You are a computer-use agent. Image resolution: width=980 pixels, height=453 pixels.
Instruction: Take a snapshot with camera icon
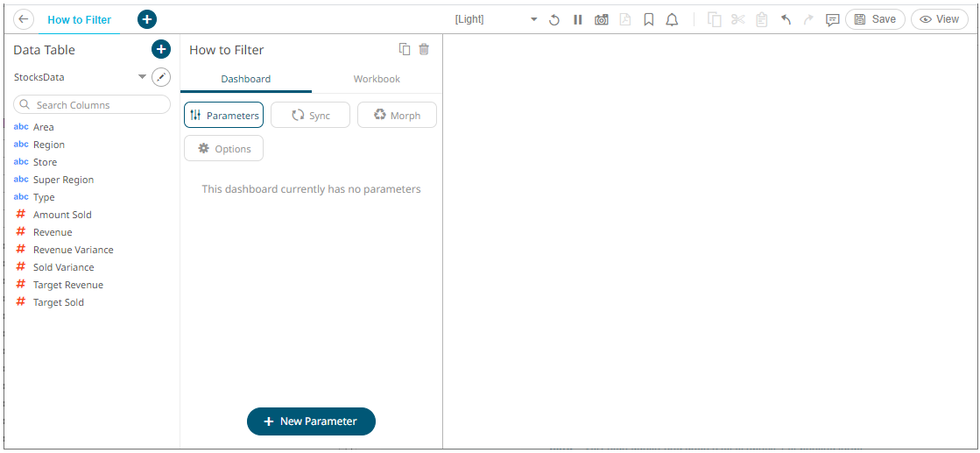pyautogui.click(x=602, y=20)
